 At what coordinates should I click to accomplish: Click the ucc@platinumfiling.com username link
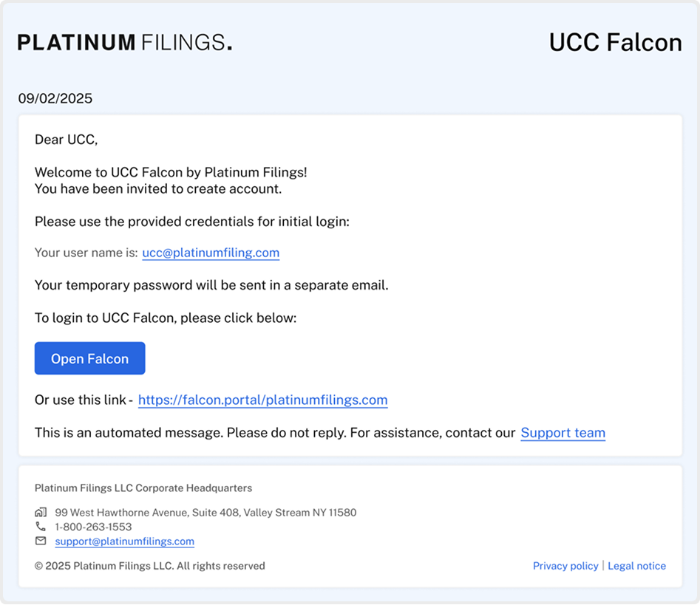click(x=211, y=253)
